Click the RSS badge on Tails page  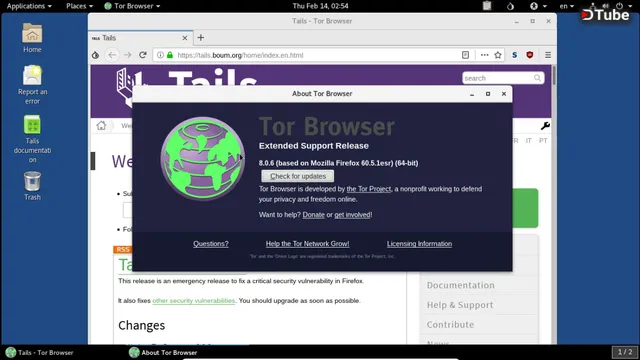122,249
